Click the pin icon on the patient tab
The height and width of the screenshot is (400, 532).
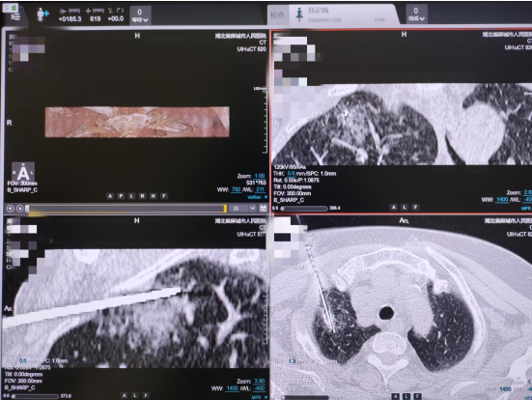pyautogui.click(x=299, y=15)
